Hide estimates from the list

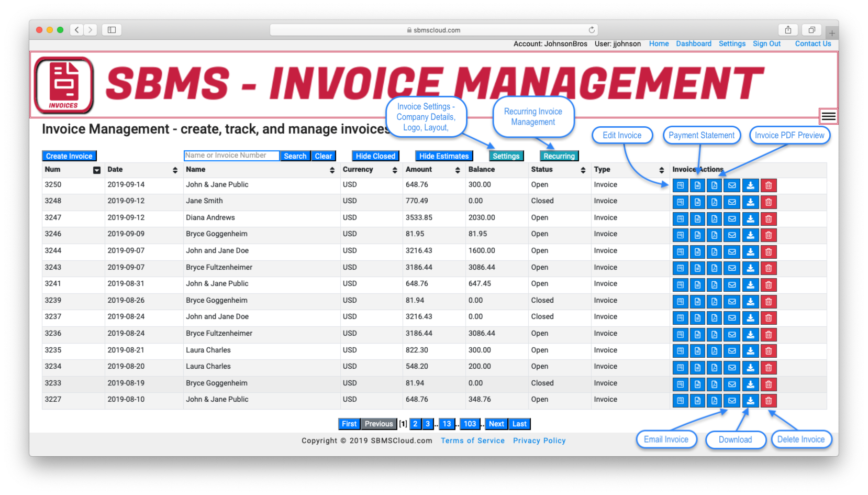click(444, 156)
